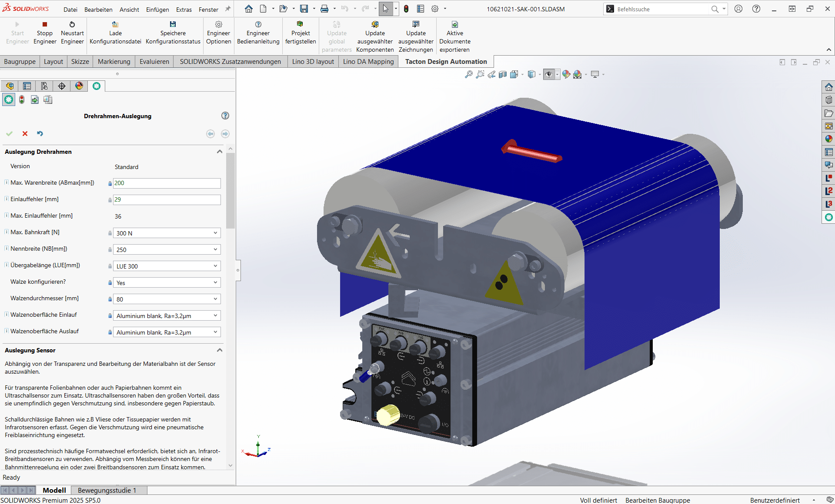Open the Einfügen menu

pos(157,9)
